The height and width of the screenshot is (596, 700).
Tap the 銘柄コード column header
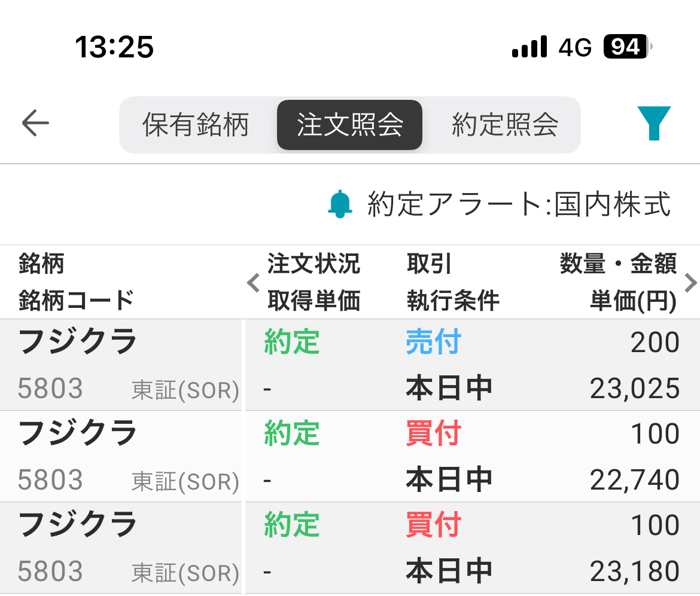77,300
